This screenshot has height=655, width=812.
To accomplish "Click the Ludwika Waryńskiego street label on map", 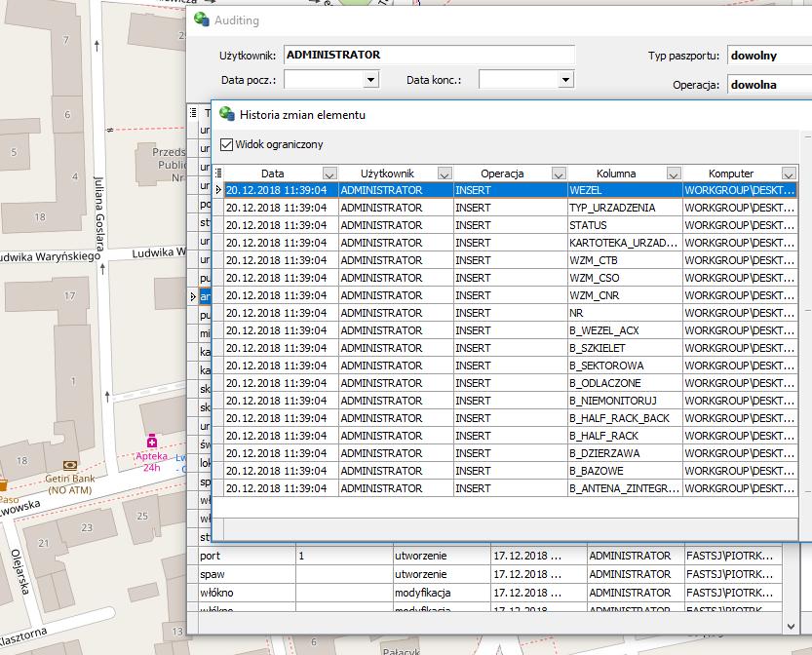I will click(x=50, y=256).
